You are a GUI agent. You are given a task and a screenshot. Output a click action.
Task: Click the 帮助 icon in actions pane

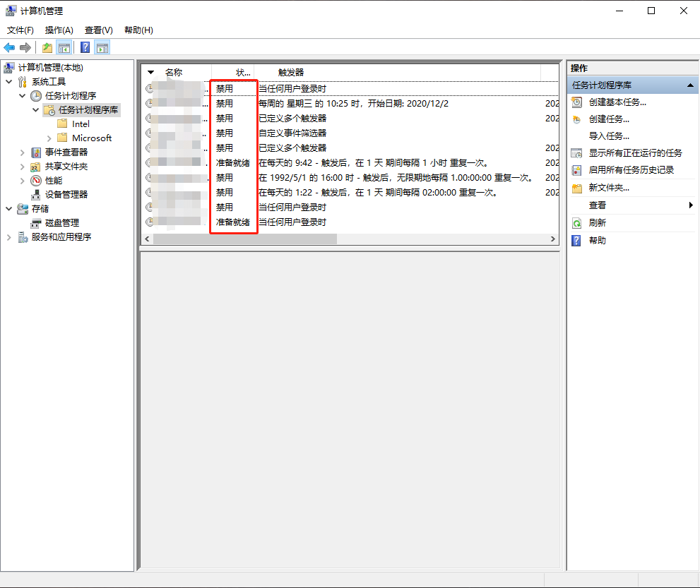click(x=576, y=241)
